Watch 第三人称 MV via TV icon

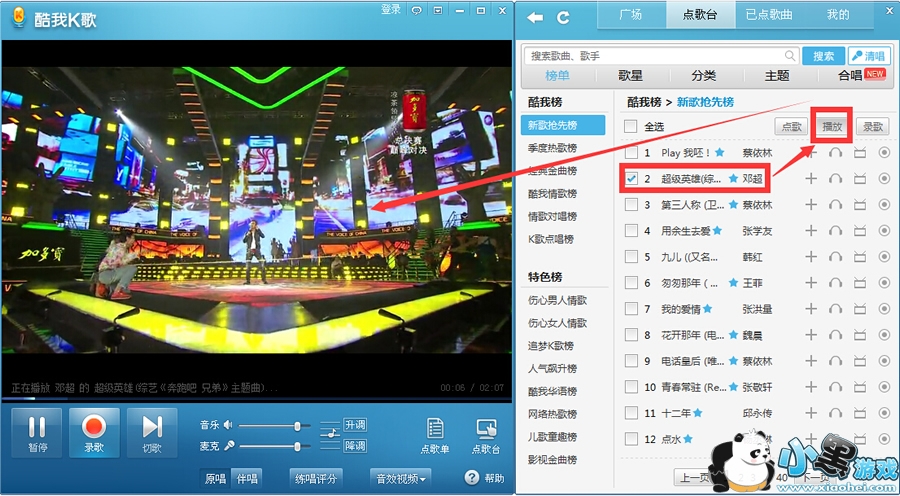(x=860, y=205)
